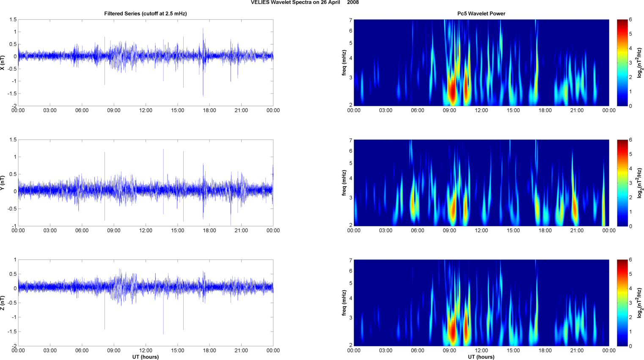Click the -2 tick on the Z series axis

pos(14,346)
